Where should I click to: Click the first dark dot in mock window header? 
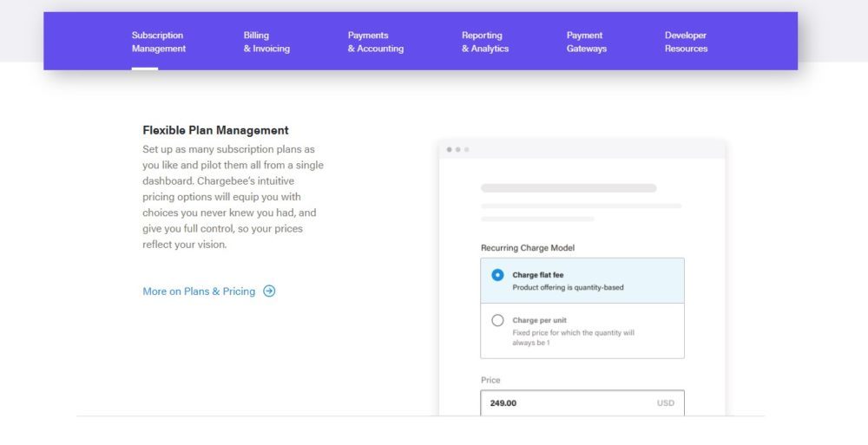pos(449,149)
